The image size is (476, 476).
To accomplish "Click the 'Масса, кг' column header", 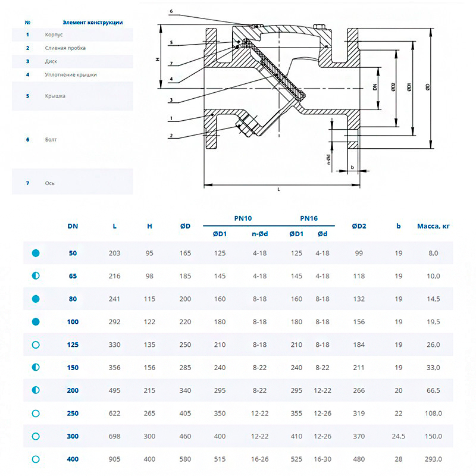I will click(x=433, y=226).
